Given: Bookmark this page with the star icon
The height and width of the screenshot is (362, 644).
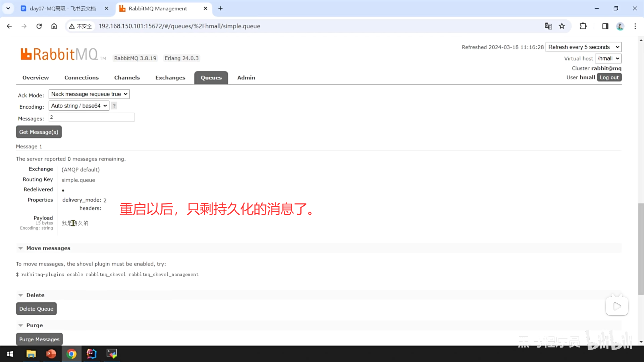Looking at the screenshot, I should pyautogui.click(x=562, y=26).
